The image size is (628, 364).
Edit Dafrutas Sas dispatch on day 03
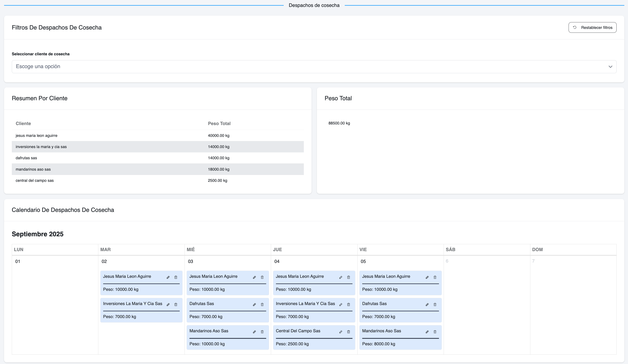click(254, 304)
